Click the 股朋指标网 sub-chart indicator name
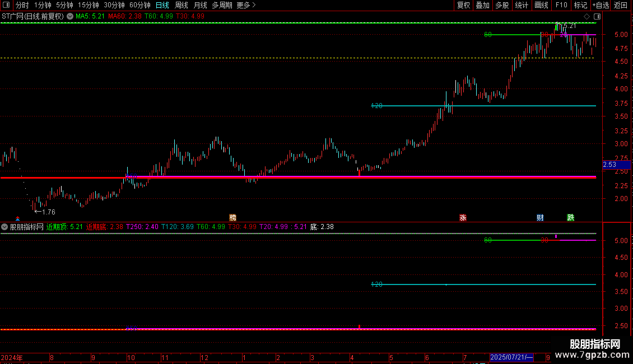 pos(27,227)
